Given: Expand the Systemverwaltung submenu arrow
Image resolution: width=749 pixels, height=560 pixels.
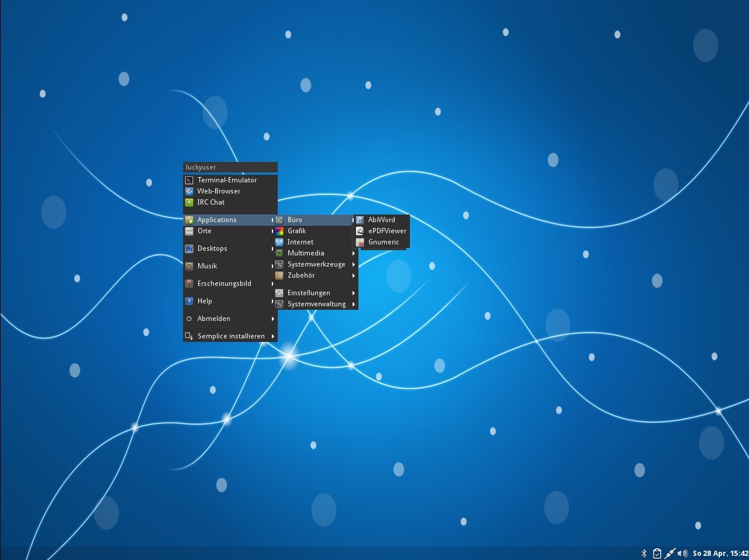Looking at the screenshot, I should (354, 304).
